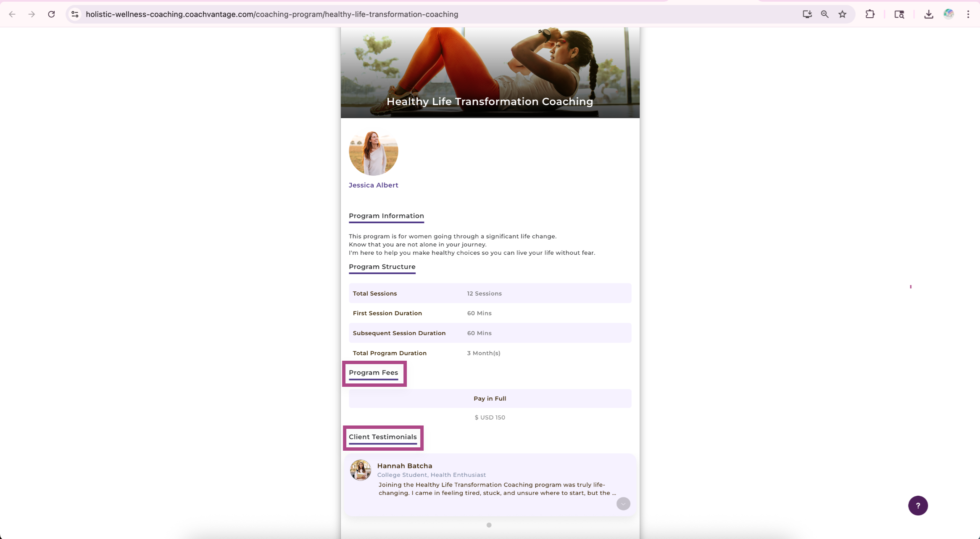
Task: Click the Subsequent Session Duration label
Action: [399, 333]
